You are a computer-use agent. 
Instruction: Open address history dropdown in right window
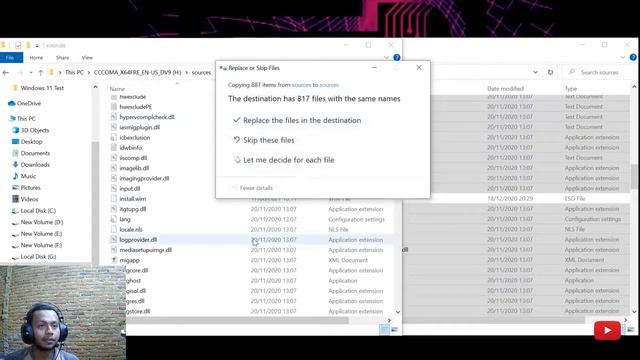coord(535,72)
